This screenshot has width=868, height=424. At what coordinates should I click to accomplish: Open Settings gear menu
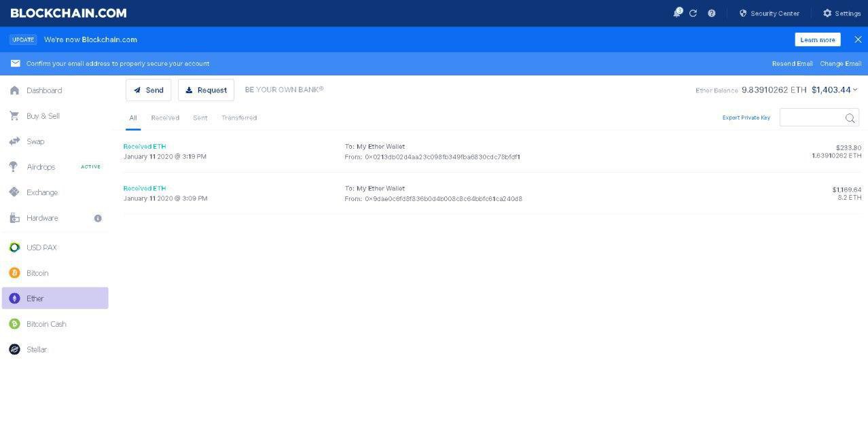pos(842,13)
